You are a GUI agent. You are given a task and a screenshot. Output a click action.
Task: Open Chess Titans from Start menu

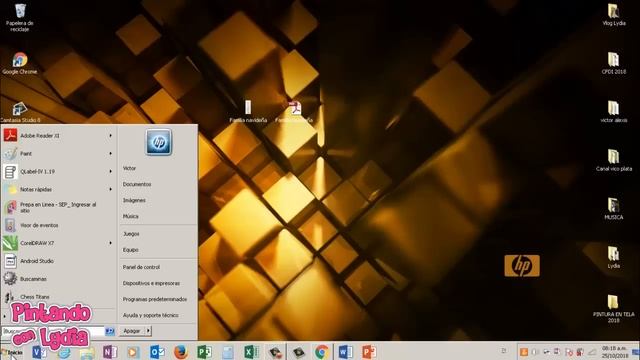pos(59,297)
